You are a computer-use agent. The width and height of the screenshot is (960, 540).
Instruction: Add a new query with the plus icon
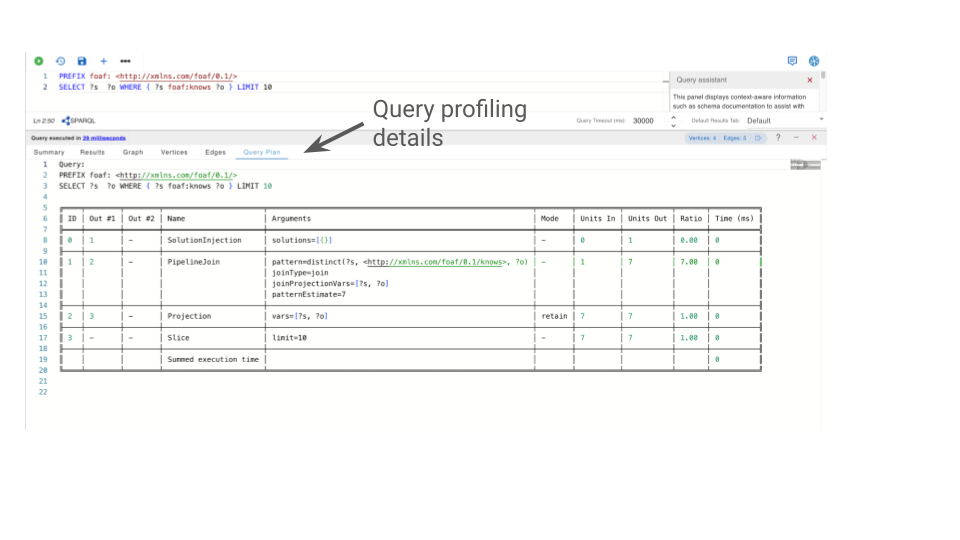coord(103,61)
